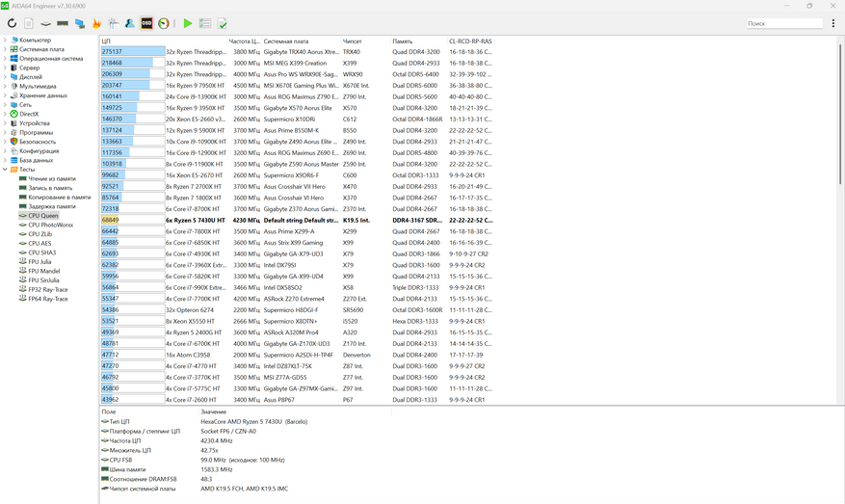
Task: Open the CPUID chip icon
Action: coord(46,23)
